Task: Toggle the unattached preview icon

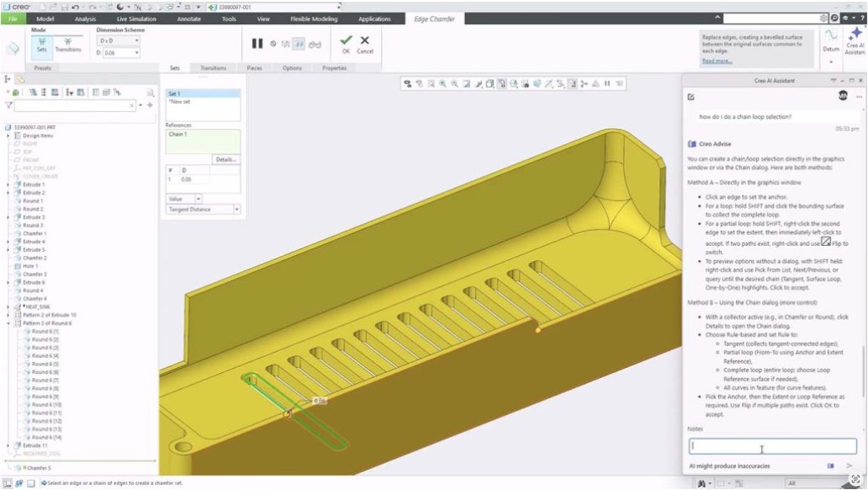Action: tap(285, 45)
